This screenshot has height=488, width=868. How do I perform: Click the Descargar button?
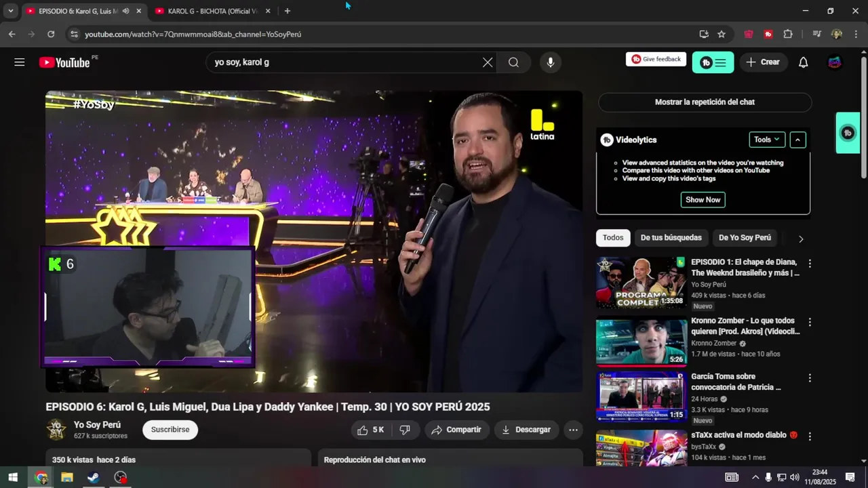tap(526, 430)
